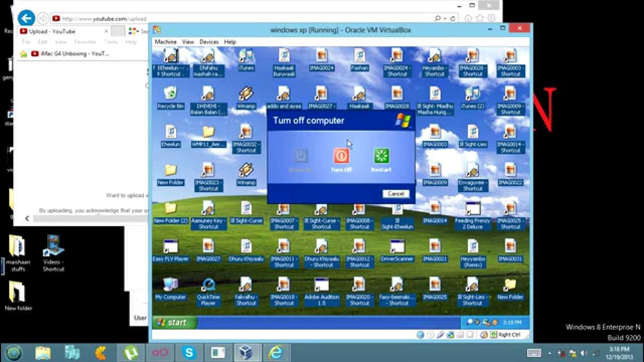Open the File menu in Internet Explorer

pos(26,42)
